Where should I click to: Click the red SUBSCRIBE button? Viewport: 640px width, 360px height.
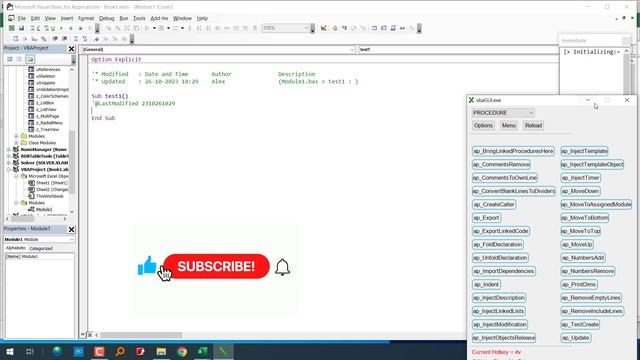(216, 266)
